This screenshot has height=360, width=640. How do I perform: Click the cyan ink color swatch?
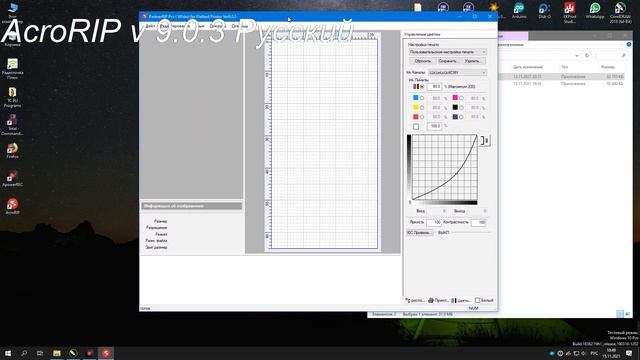click(x=416, y=98)
